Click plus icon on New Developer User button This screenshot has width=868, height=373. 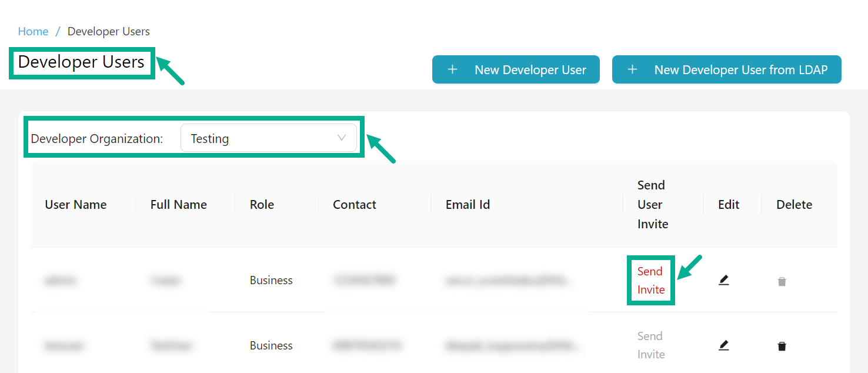coord(452,69)
